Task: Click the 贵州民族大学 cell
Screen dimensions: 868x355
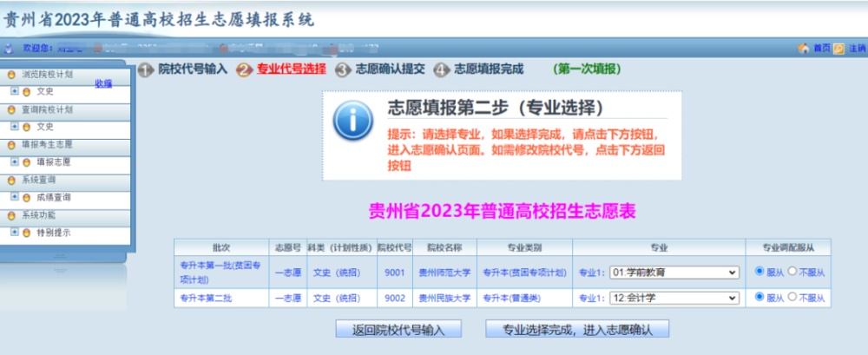Action: point(444,299)
